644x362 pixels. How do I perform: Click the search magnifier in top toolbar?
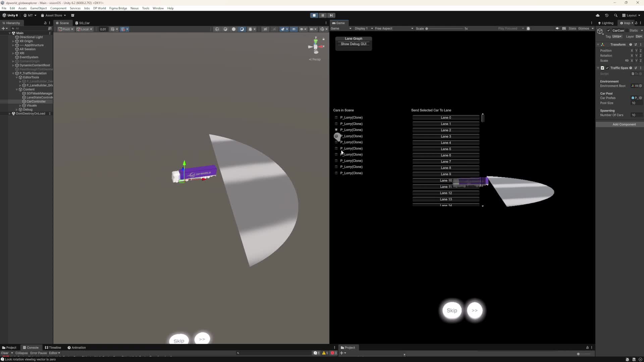(x=615, y=15)
